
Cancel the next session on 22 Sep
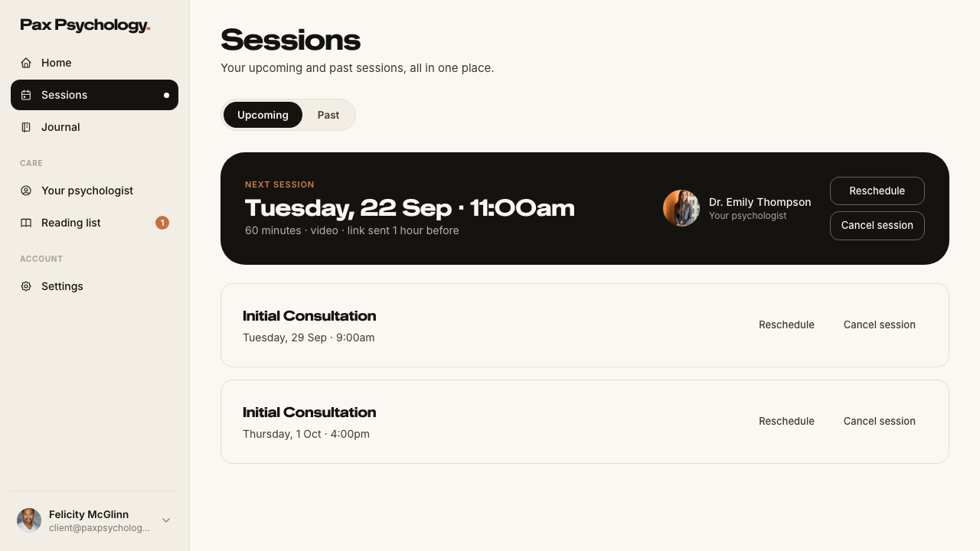877,225
